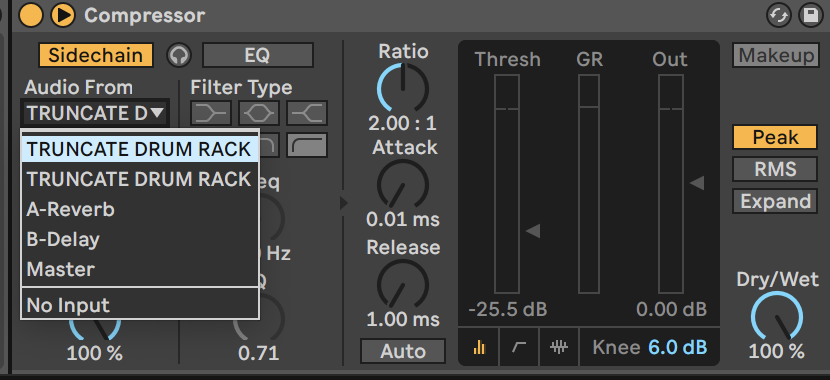Click the Attack knob
830x380 pixels.
(403, 185)
